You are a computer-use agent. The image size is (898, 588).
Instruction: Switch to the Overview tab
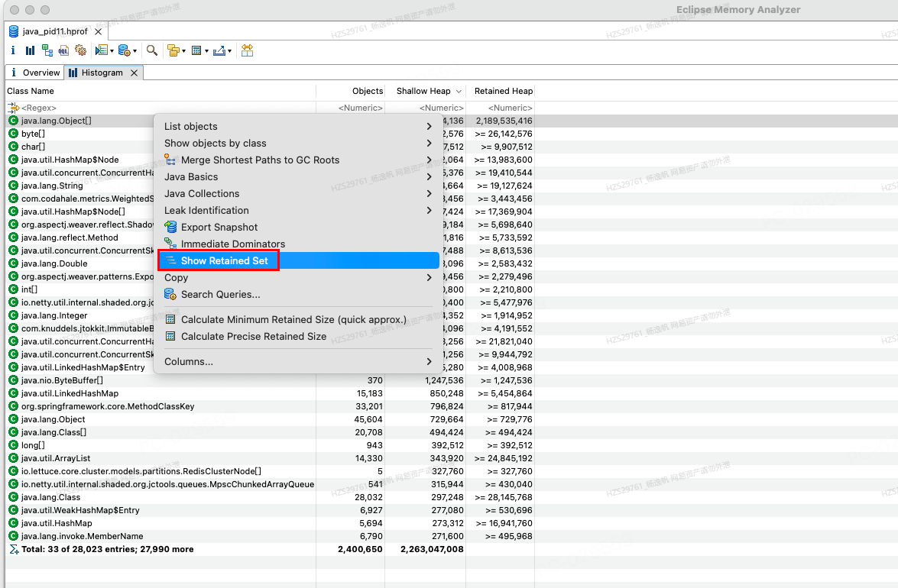tap(35, 73)
